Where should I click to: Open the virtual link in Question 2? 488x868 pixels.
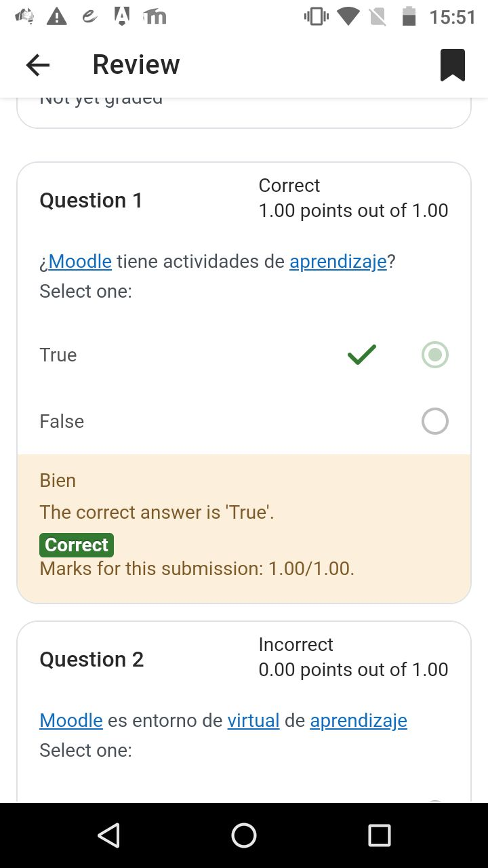click(x=253, y=720)
